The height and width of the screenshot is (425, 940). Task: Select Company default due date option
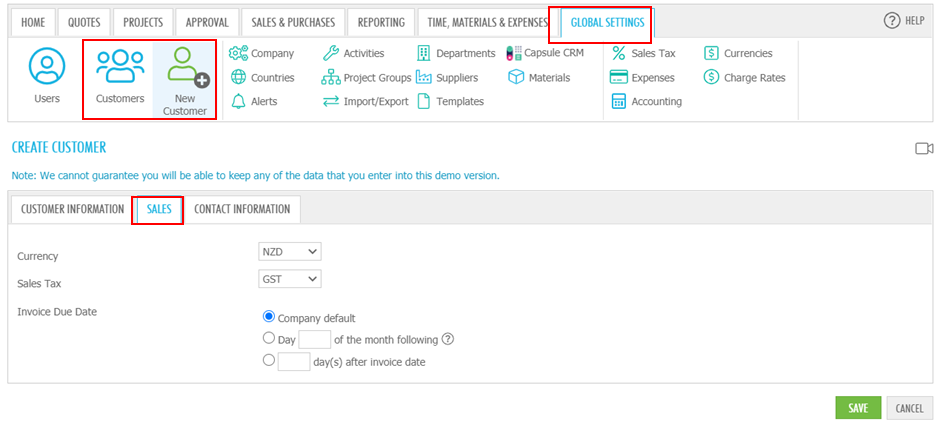click(269, 317)
